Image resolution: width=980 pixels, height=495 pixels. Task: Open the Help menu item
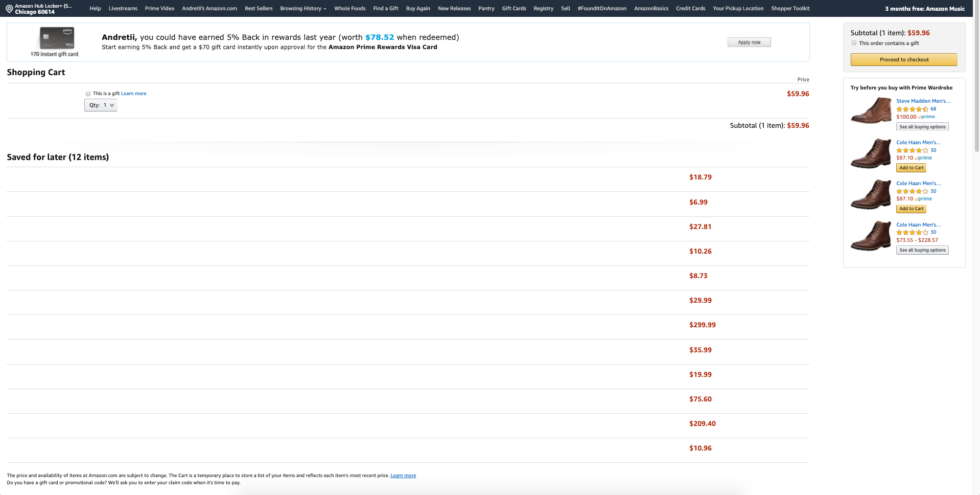click(x=95, y=9)
